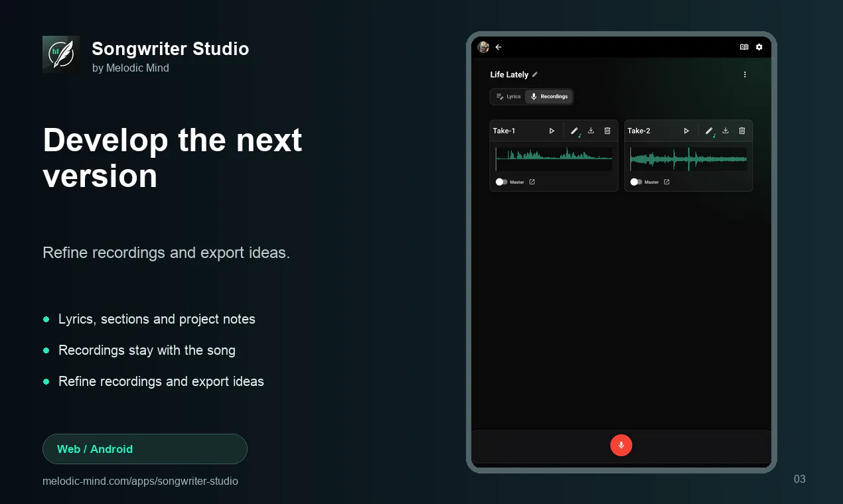Play the Take-1 recording
The width and height of the screenshot is (843, 504).
pos(552,131)
